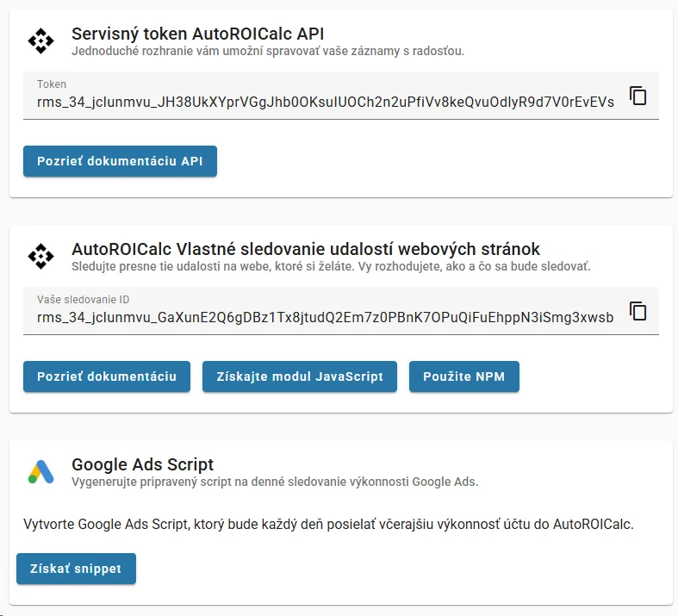Click text 'Vygenerujte pripravený script na denné sledovanie'

(x=275, y=482)
